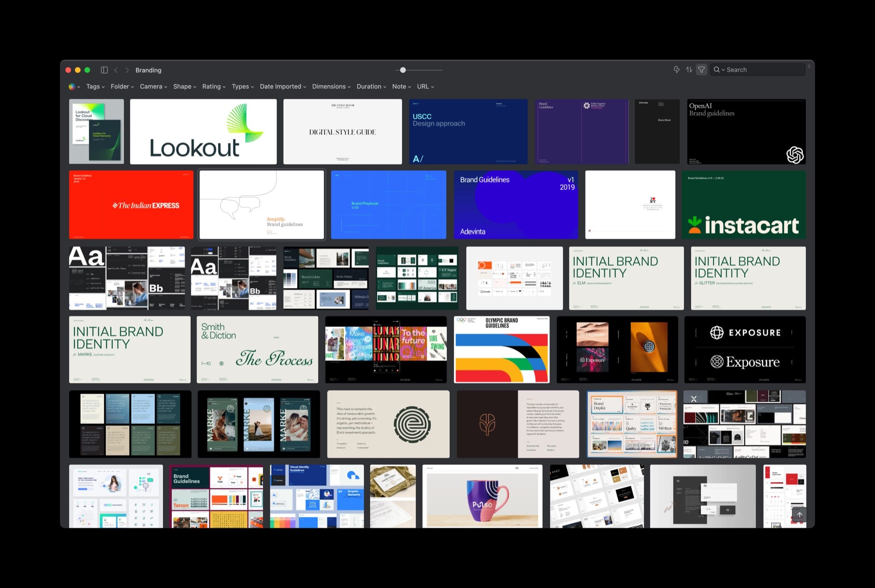Viewport: 875px width, 588px height.
Task: Select the Digital Style Guide thumbnail
Action: (x=343, y=132)
